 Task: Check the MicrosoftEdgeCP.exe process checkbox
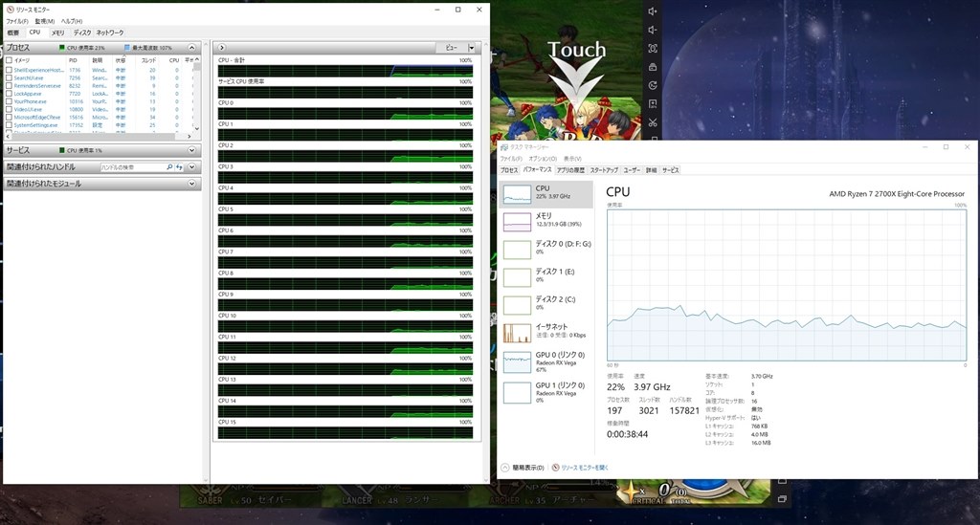click(10, 117)
